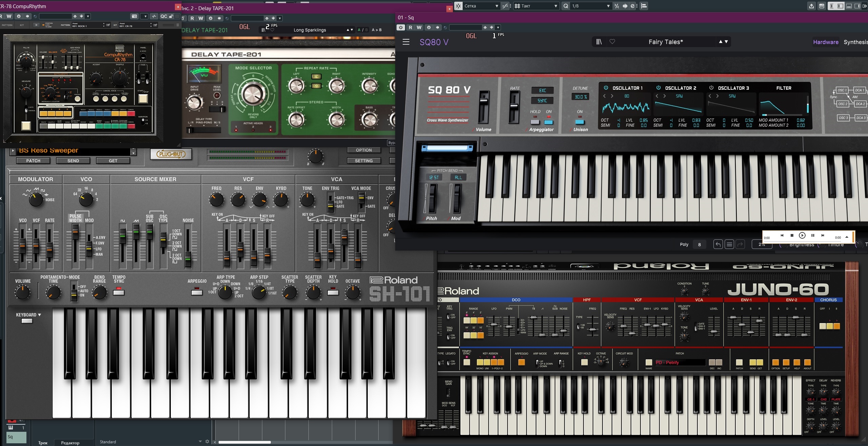This screenshot has width=868, height=446.
Task: Open the SQ80 V preset library browser
Action: [x=599, y=42]
